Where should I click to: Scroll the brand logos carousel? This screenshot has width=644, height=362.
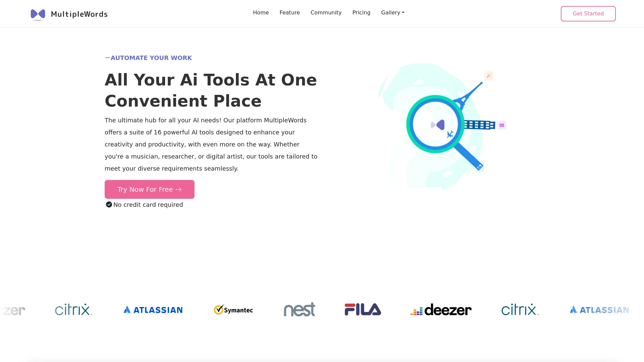[x=322, y=309]
